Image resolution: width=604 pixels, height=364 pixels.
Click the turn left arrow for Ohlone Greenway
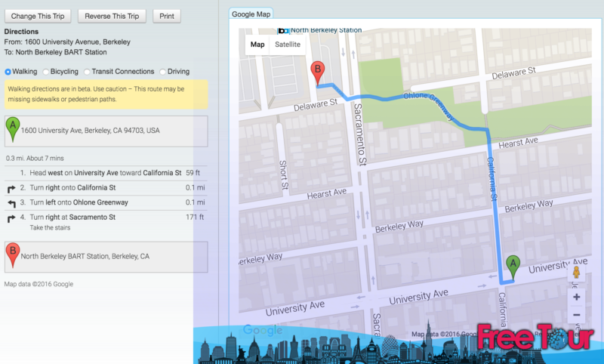[x=11, y=202]
